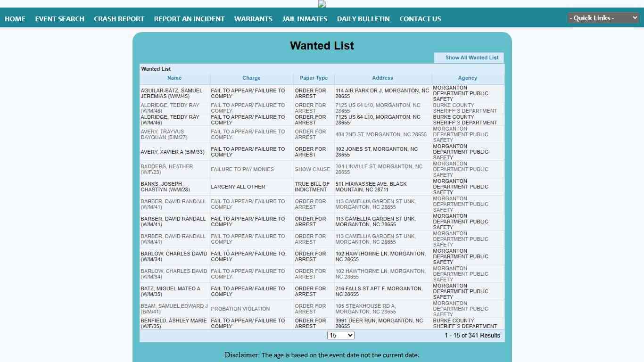Click CONTACT US in the navigation bar
The height and width of the screenshot is (362, 644).
(420, 19)
